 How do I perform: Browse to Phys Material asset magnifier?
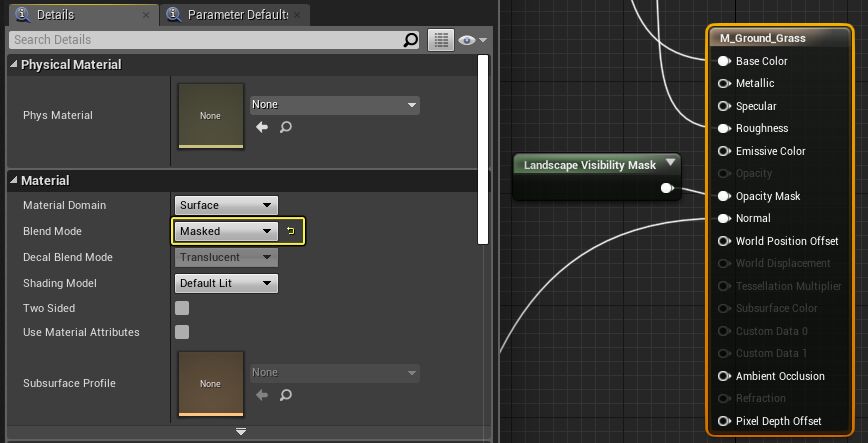pyautogui.click(x=286, y=127)
